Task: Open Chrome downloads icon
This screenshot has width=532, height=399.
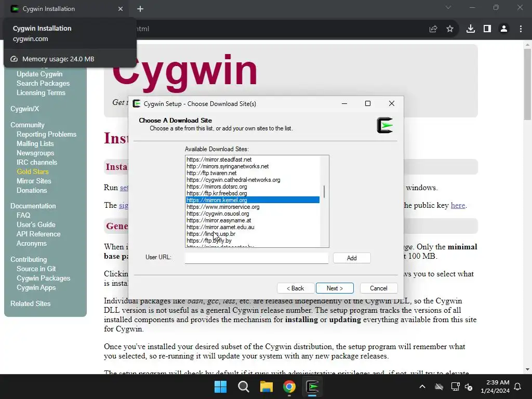Action: coord(470,29)
